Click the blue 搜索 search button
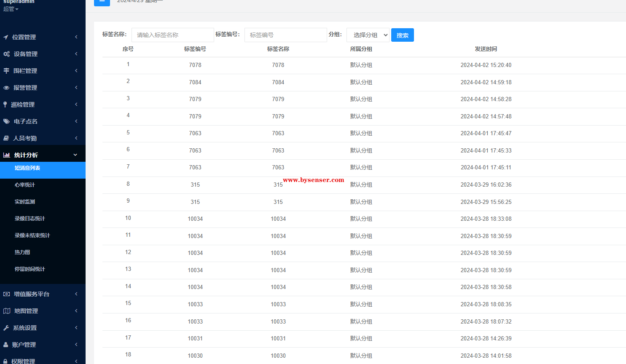The height and width of the screenshot is (364, 626). click(x=403, y=35)
